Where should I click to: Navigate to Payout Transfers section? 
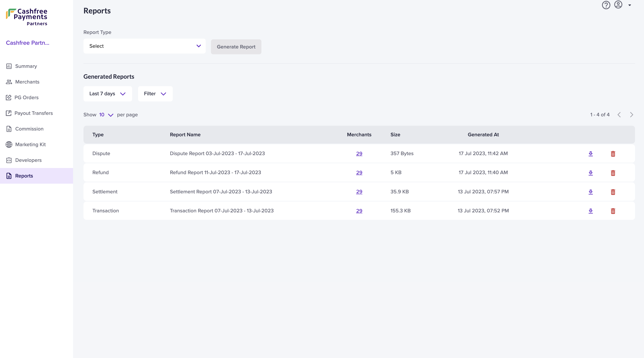click(34, 113)
